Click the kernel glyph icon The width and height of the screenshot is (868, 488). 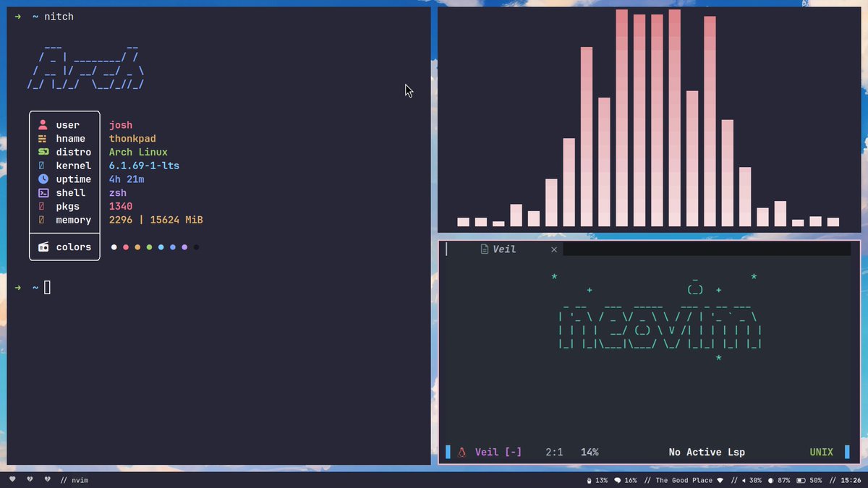(41, 166)
